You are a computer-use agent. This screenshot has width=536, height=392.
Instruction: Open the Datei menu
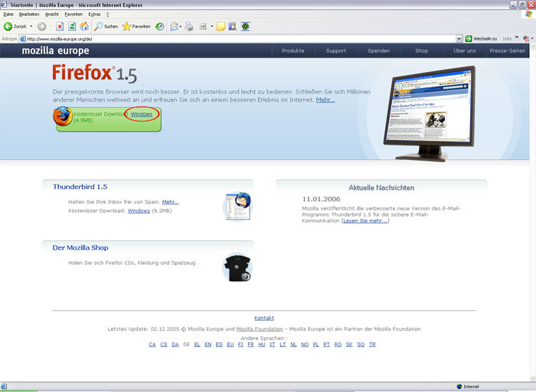click(x=8, y=15)
